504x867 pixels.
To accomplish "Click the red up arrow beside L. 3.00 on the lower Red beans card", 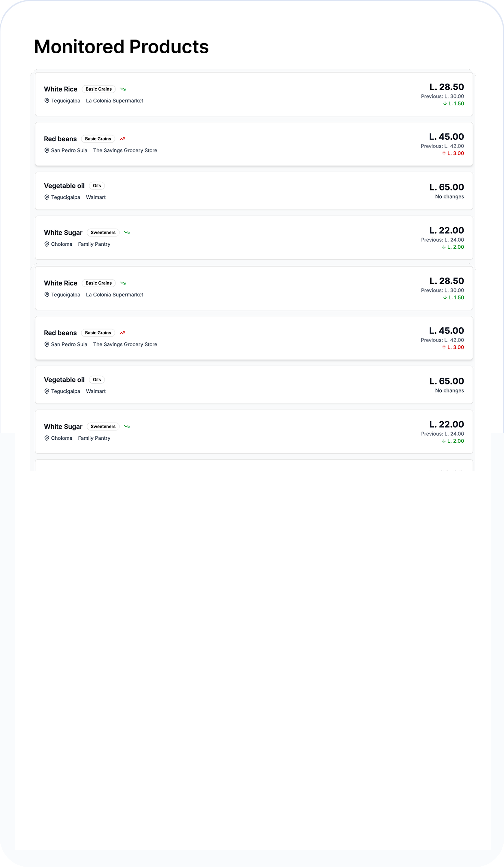I will (x=444, y=348).
